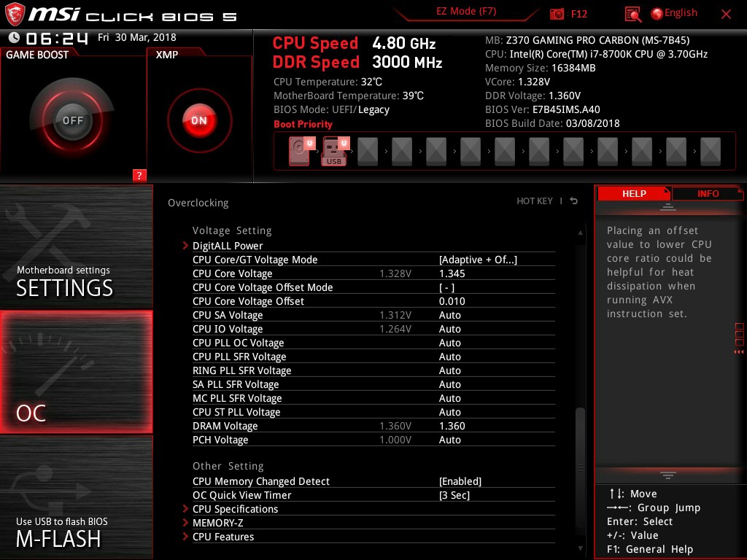Select the USB boot priority icon
The width and height of the screenshot is (747, 560).
click(x=336, y=151)
